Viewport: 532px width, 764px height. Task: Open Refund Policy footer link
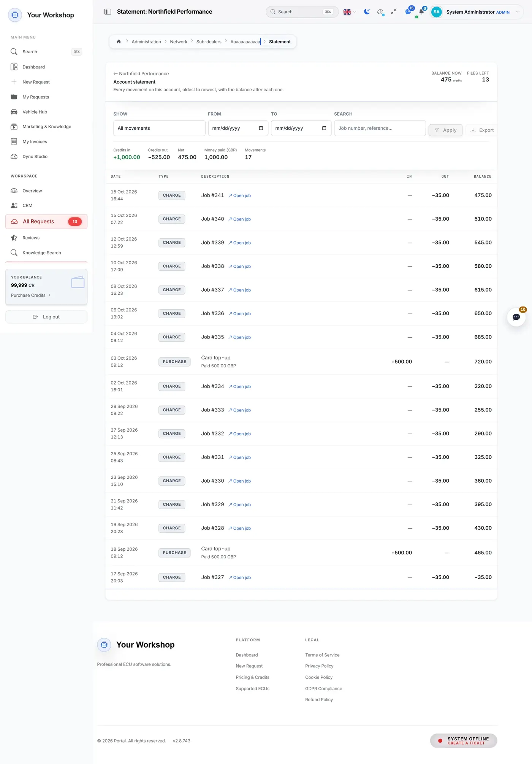319,700
